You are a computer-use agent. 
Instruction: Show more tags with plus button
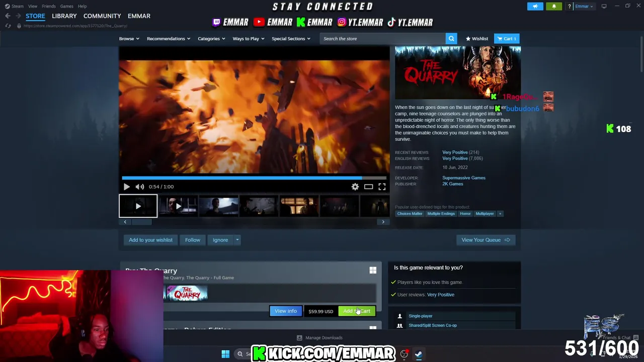click(x=500, y=214)
